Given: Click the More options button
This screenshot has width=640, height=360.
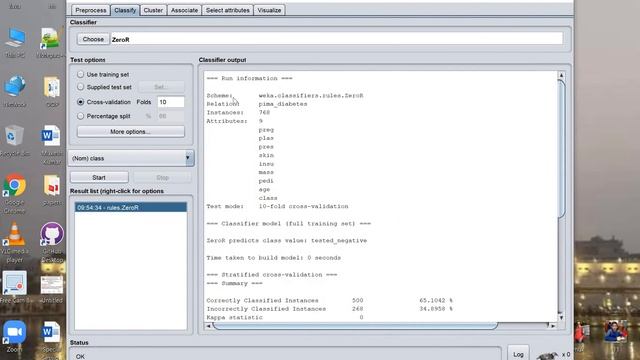Looking at the screenshot, I should 131,132.
